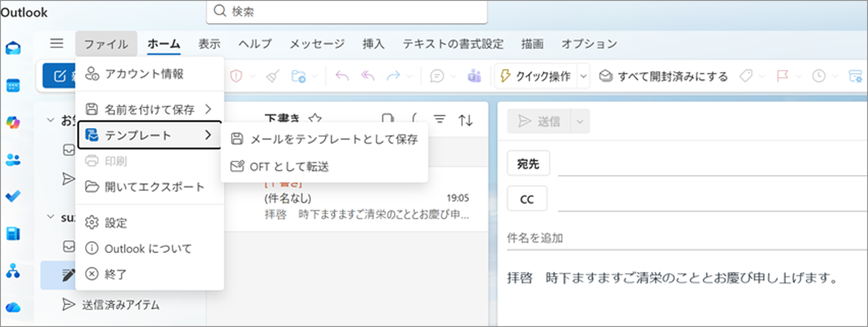Toggle the hamburger navigation pane button
Screen dimensions: 868x327
(x=57, y=43)
